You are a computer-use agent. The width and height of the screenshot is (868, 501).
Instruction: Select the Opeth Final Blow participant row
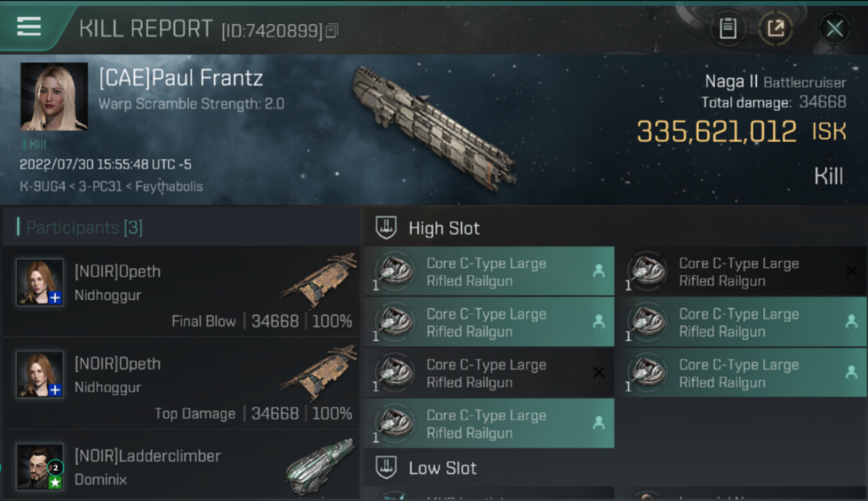click(182, 291)
